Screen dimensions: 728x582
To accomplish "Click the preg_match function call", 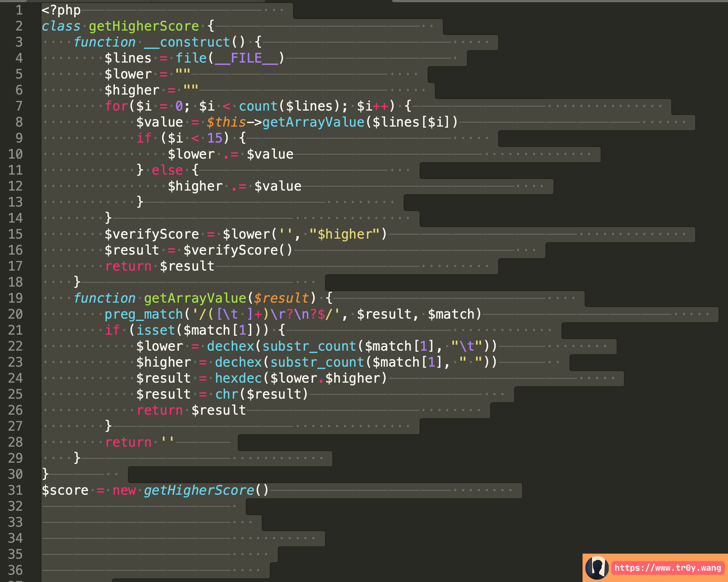I will [x=144, y=314].
